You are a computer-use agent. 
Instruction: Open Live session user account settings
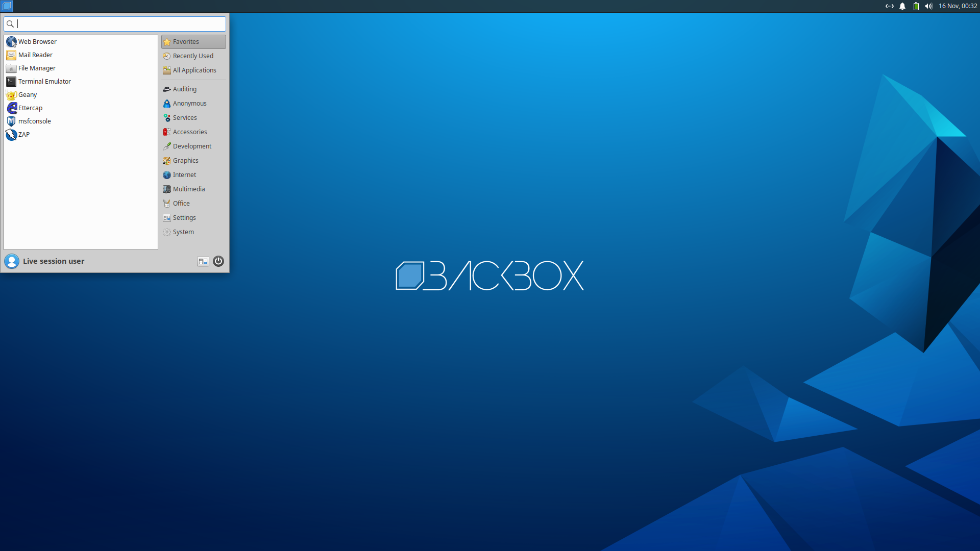pyautogui.click(x=53, y=261)
